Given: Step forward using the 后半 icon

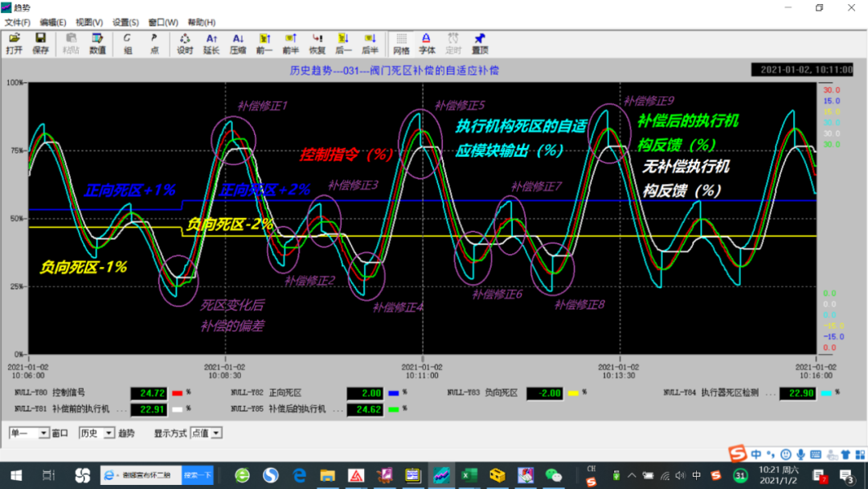Looking at the screenshot, I should point(370,43).
